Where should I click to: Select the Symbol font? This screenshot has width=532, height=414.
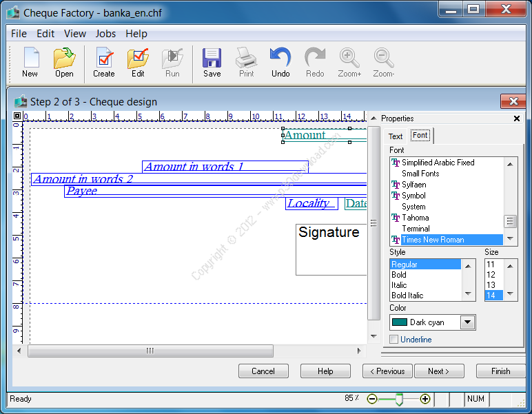413,196
